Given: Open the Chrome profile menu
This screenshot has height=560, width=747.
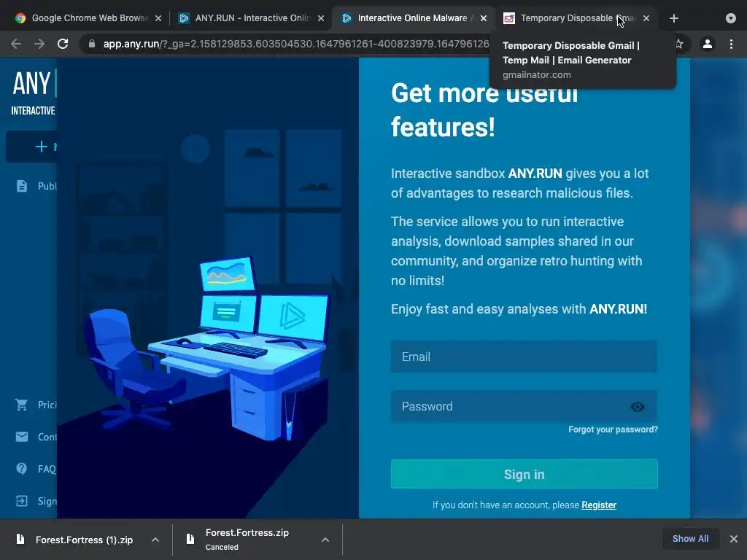Looking at the screenshot, I should tap(708, 44).
